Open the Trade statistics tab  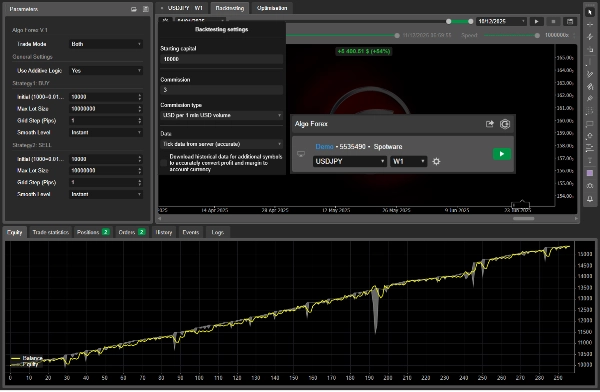[x=51, y=232]
